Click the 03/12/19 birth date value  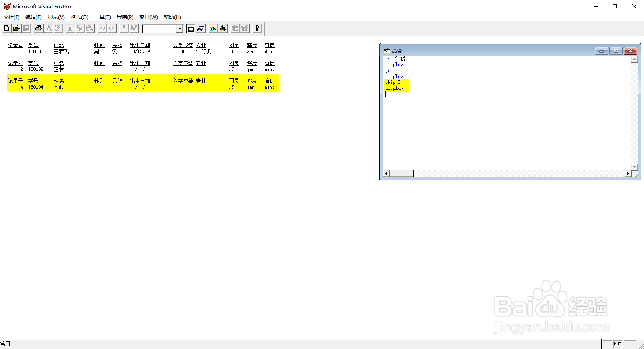[x=140, y=52]
